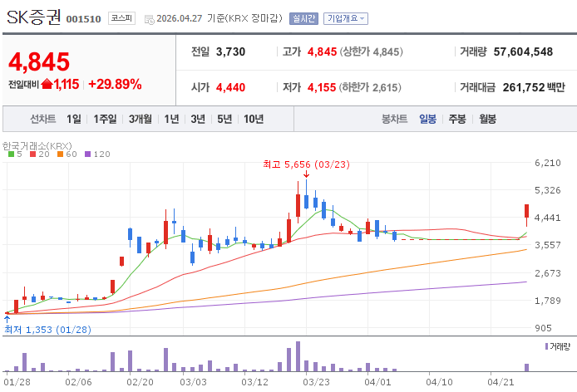Viewport: 577px width, 392px height.
Task: Click the 최저 1,353 (01/28) marker
Action: (47, 330)
